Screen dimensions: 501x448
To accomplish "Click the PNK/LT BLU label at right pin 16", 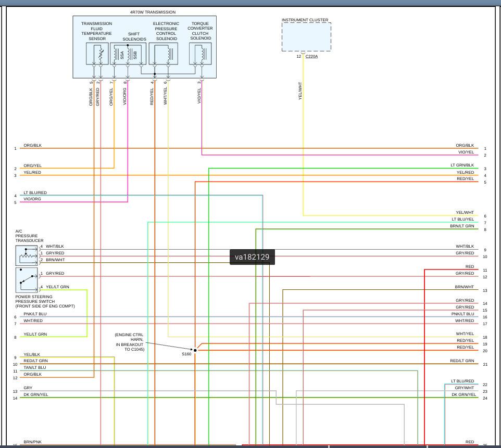I will pyautogui.click(x=462, y=314).
